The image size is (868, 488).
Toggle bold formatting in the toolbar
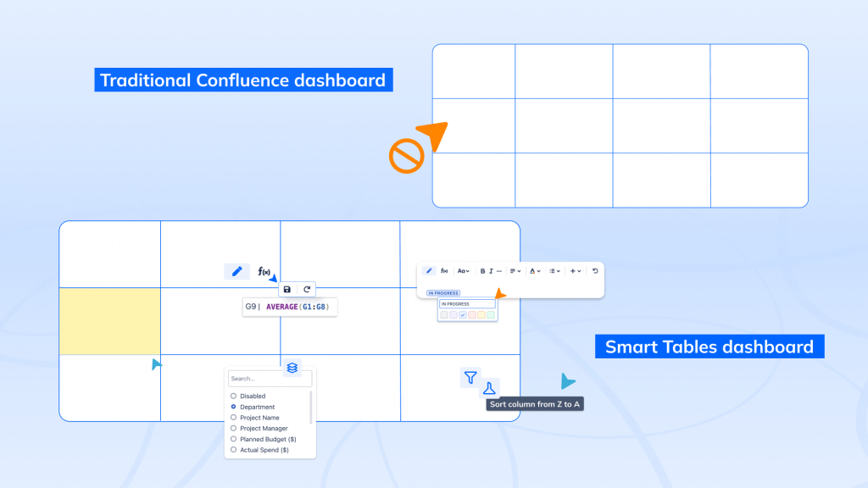pos(482,271)
